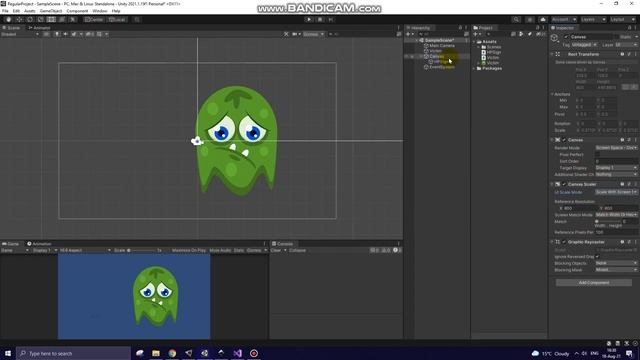Toggle the Local handle rotation button
Image resolution: width=640 pixels, height=360 pixels.
[x=117, y=20]
